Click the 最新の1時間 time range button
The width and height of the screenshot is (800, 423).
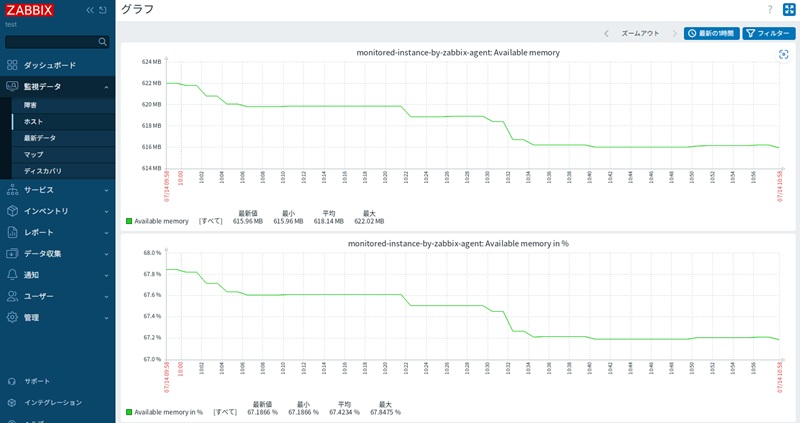711,33
